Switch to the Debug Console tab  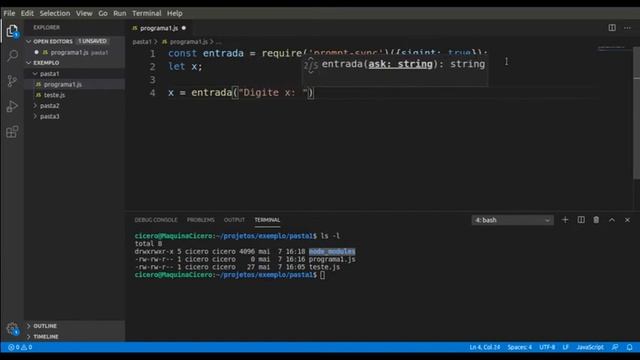156,220
